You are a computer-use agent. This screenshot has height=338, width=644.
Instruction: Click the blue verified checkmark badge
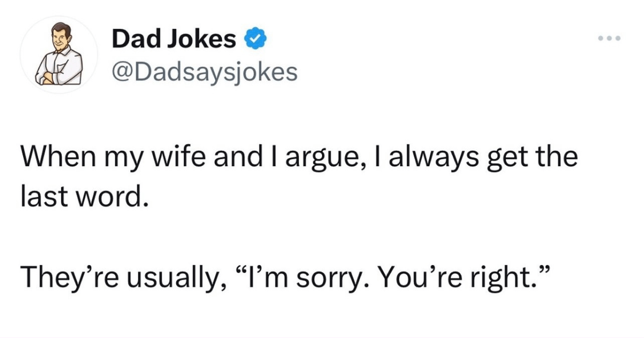click(x=254, y=39)
